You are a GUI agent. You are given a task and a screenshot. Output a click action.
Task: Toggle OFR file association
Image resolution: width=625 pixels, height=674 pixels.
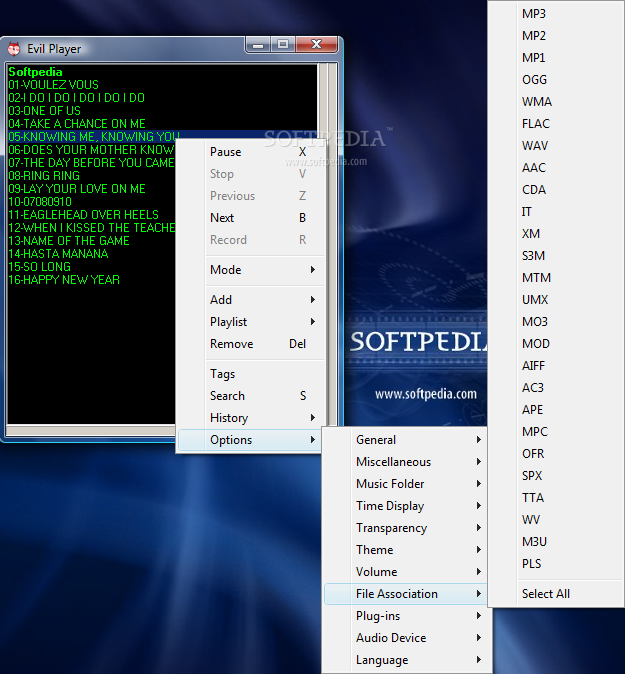tap(556, 454)
